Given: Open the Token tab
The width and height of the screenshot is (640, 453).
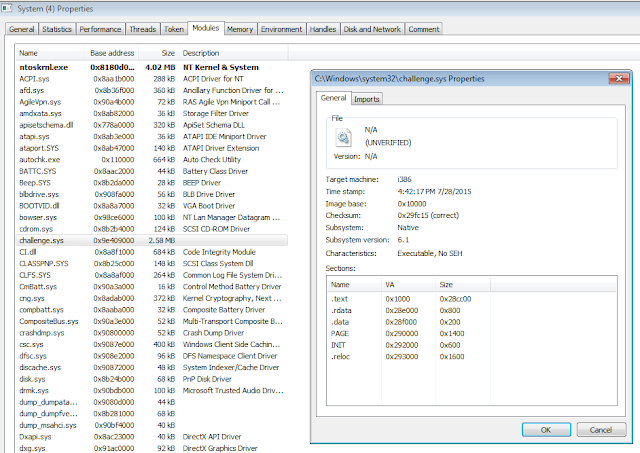Looking at the screenshot, I should [x=174, y=29].
